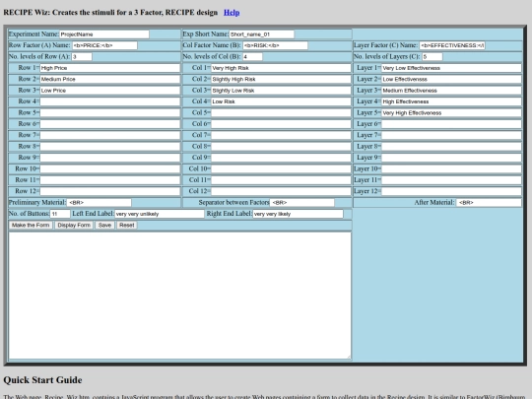Click the empty Col 6 field
This screenshot has width=532, height=399.
point(281,124)
